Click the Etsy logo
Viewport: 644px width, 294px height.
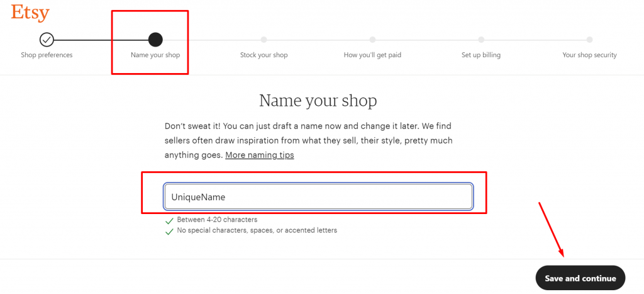click(x=30, y=13)
